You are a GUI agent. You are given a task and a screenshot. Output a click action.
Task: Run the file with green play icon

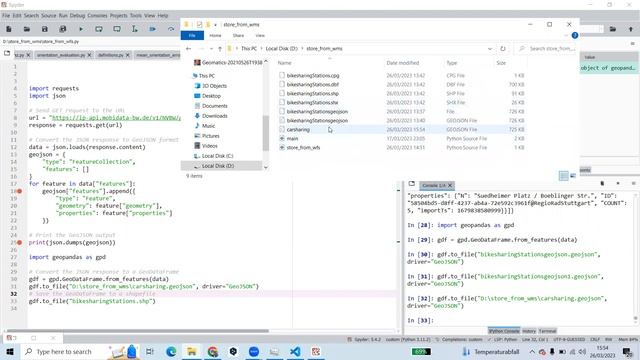[x=81, y=29]
